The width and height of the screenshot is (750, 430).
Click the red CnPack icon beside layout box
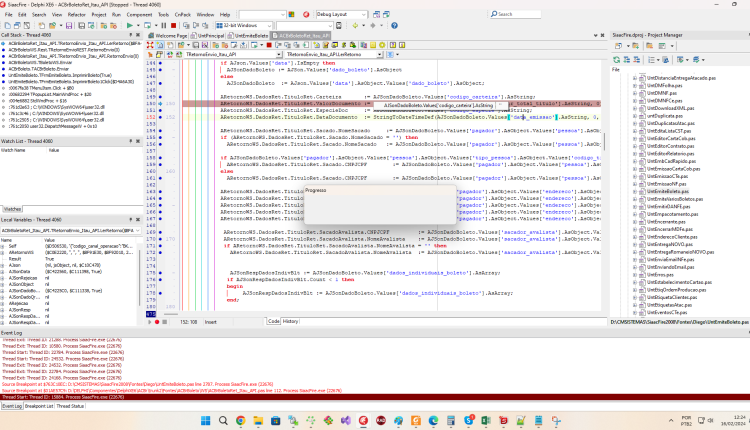306,14
